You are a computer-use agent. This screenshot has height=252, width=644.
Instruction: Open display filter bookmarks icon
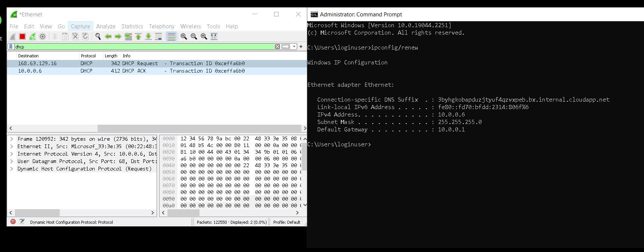point(11,47)
